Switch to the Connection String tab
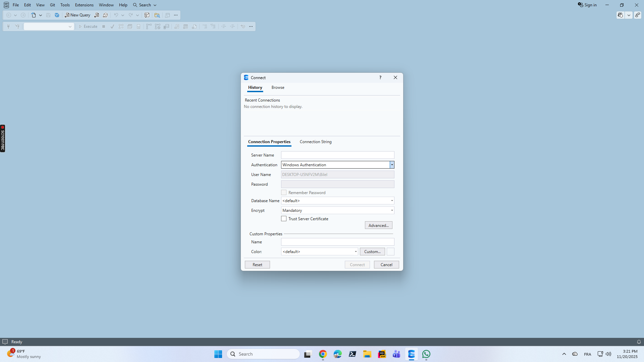This screenshot has width=644, height=362. (315, 142)
